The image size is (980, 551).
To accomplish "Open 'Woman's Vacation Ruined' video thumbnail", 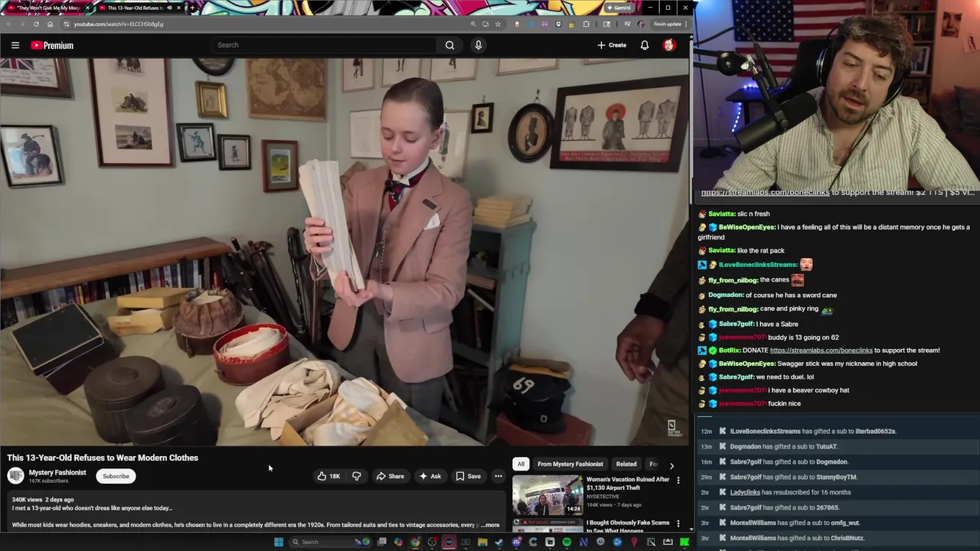I will point(547,495).
